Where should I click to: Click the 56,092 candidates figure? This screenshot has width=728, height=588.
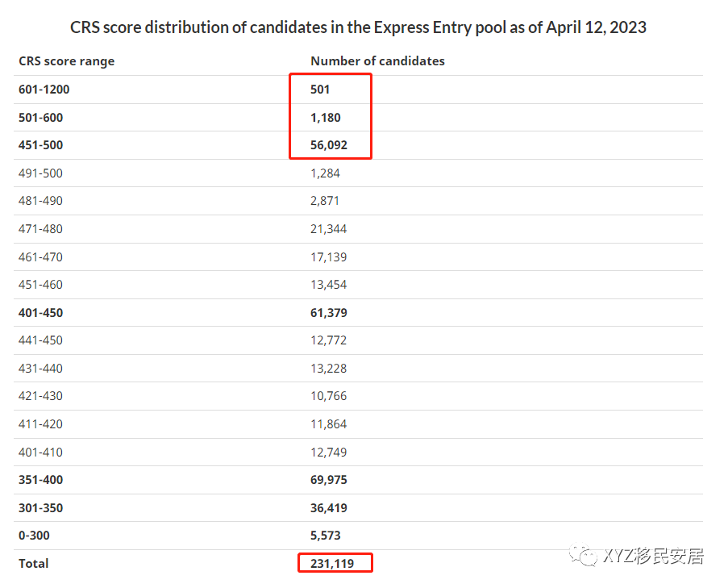pos(329,145)
